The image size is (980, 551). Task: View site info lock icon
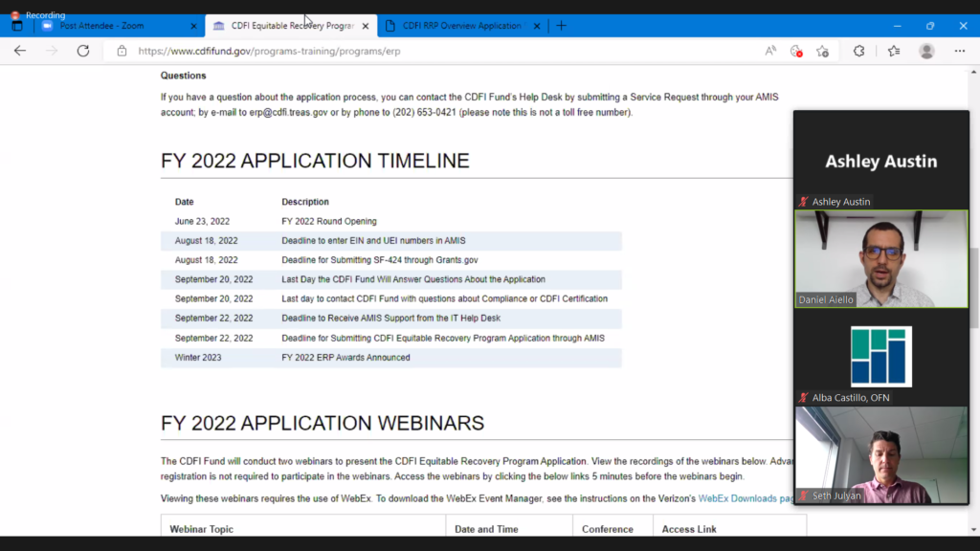[x=122, y=52]
